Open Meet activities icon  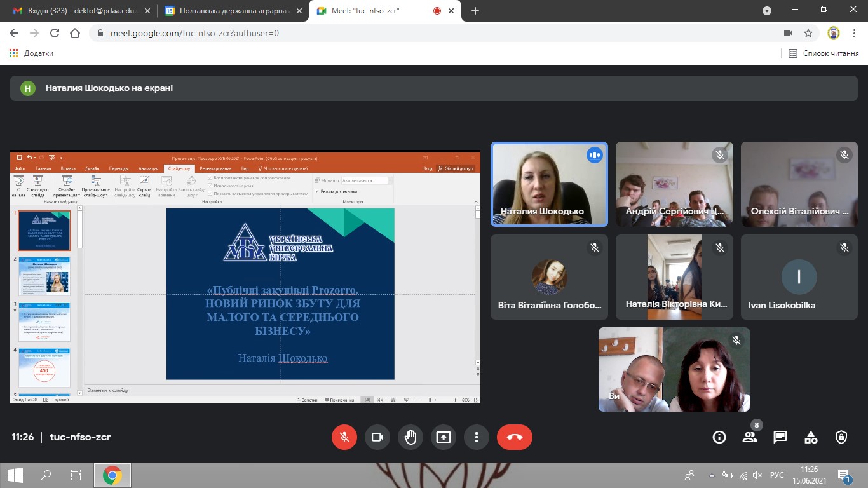pos(811,437)
